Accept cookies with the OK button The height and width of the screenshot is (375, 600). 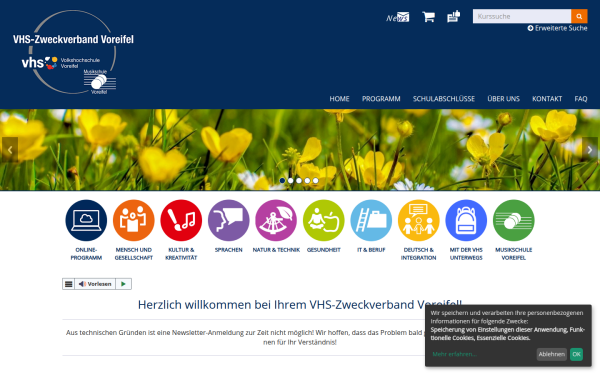576,354
